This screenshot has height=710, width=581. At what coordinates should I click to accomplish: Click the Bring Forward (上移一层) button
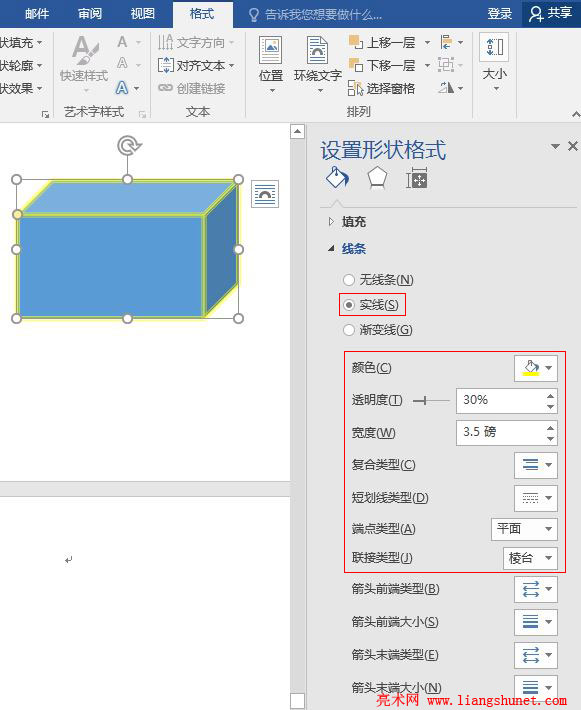click(384, 43)
